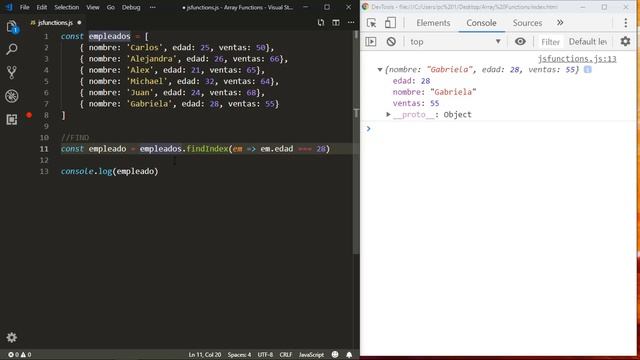Open notifications bell in status bar
Screen dimensions: 640x360
pyautogui.click(x=349, y=355)
